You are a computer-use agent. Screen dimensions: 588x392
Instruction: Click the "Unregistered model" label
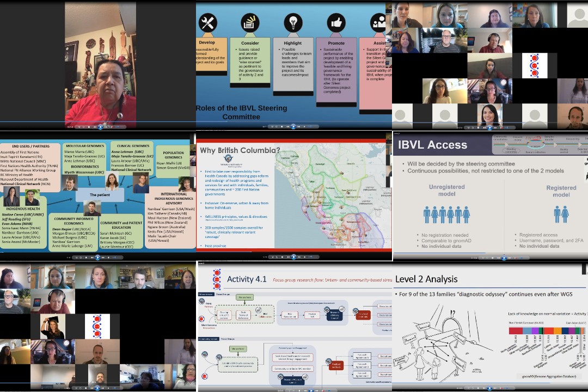446,190
